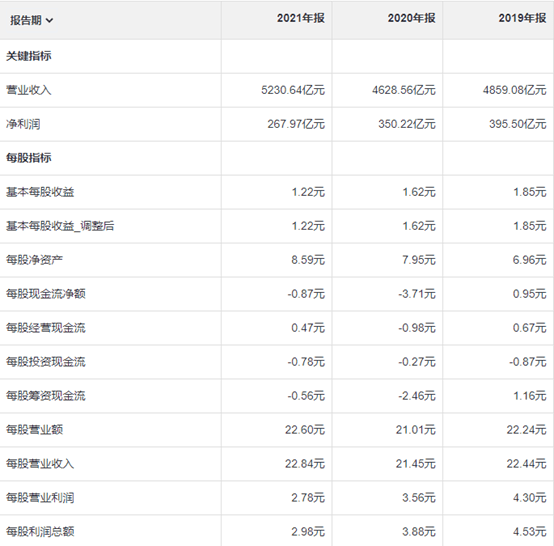Click the 0.47元 cell
The width and height of the screenshot is (554, 546).
tap(308, 328)
